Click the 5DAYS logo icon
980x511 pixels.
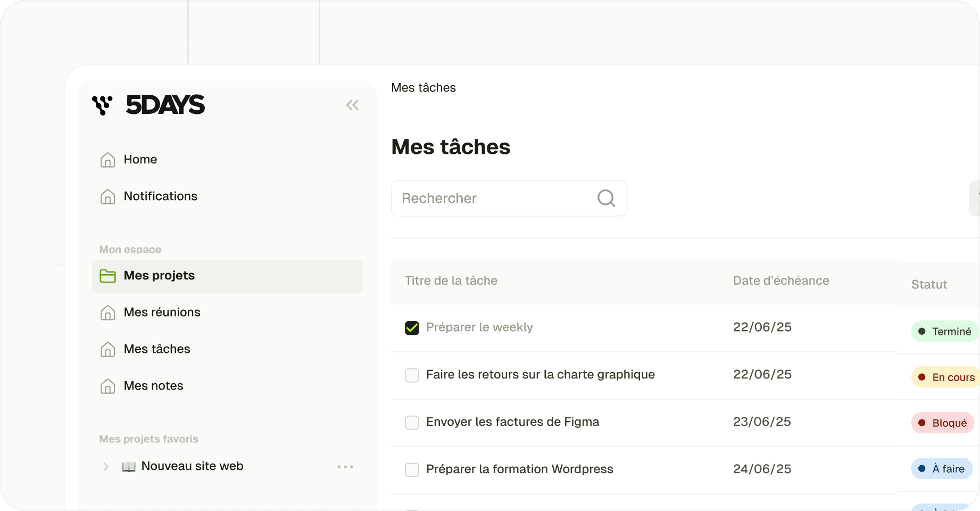coord(102,105)
